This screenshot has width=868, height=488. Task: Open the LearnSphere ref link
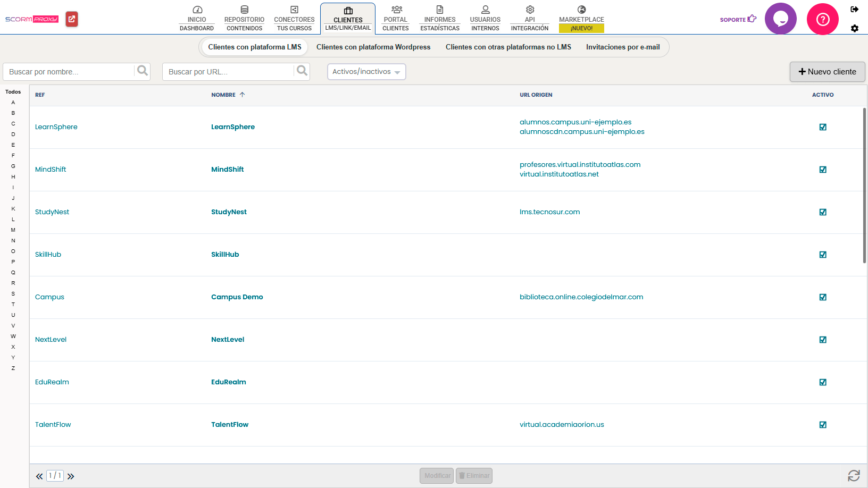tap(56, 127)
